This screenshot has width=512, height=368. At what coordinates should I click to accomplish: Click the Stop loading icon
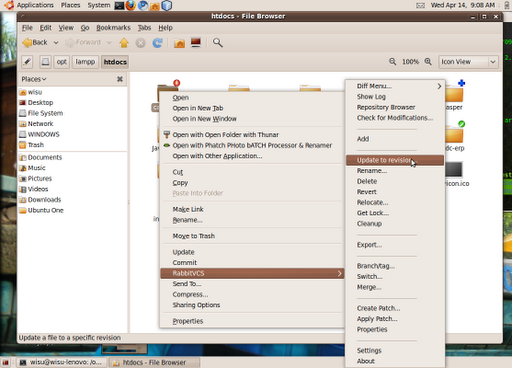pos(141,43)
